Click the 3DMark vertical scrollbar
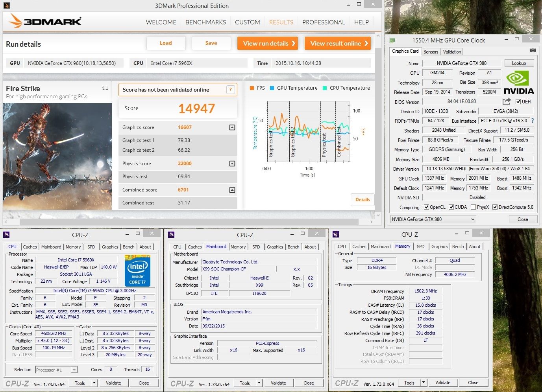 click(378, 126)
